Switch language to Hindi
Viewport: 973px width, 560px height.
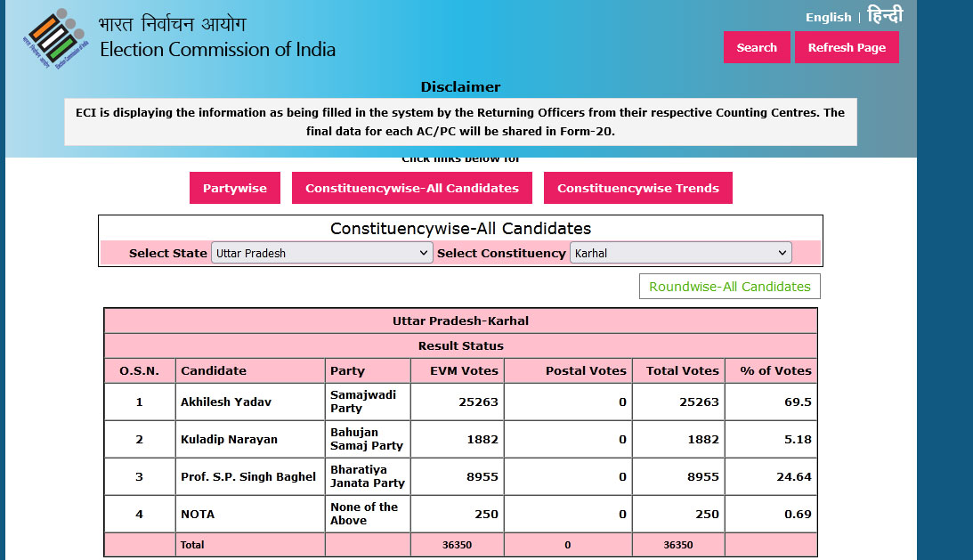[885, 15]
